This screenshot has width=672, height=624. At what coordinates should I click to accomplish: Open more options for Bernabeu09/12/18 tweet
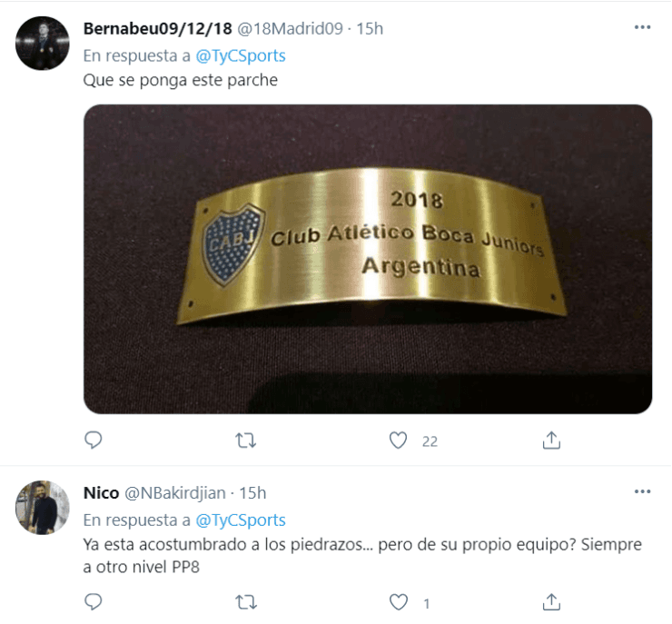[642, 27]
